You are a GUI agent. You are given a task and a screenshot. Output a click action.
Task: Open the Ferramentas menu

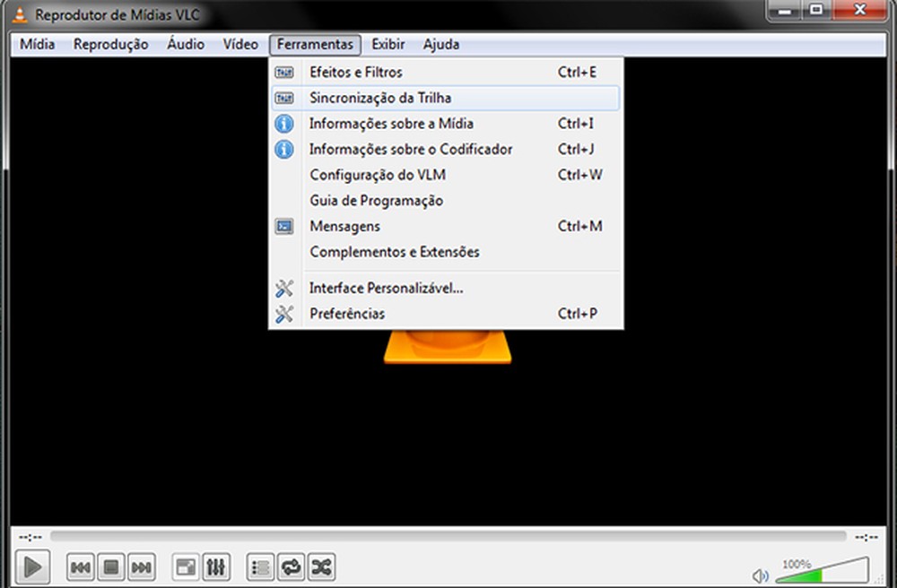[x=315, y=44]
